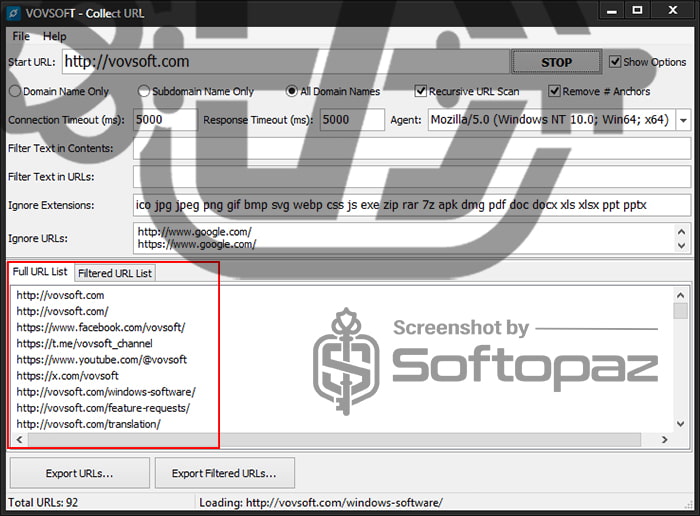Expand the Agent dropdown arrow
The width and height of the screenshot is (700, 516).
pyautogui.click(x=683, y=120)
